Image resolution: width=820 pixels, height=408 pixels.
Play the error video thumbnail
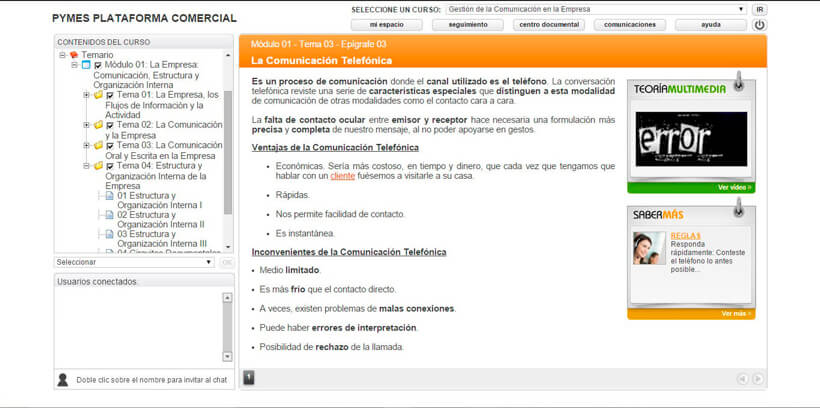(691, 139)
